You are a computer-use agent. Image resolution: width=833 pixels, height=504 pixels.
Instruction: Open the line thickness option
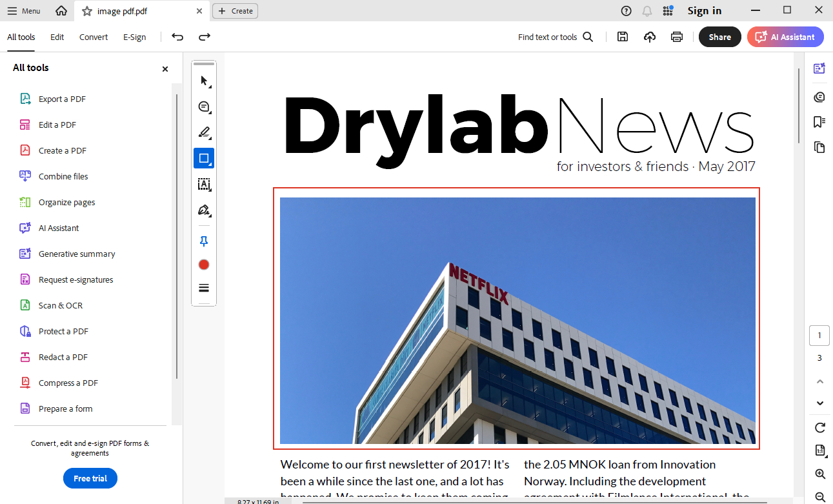point(204,288)
